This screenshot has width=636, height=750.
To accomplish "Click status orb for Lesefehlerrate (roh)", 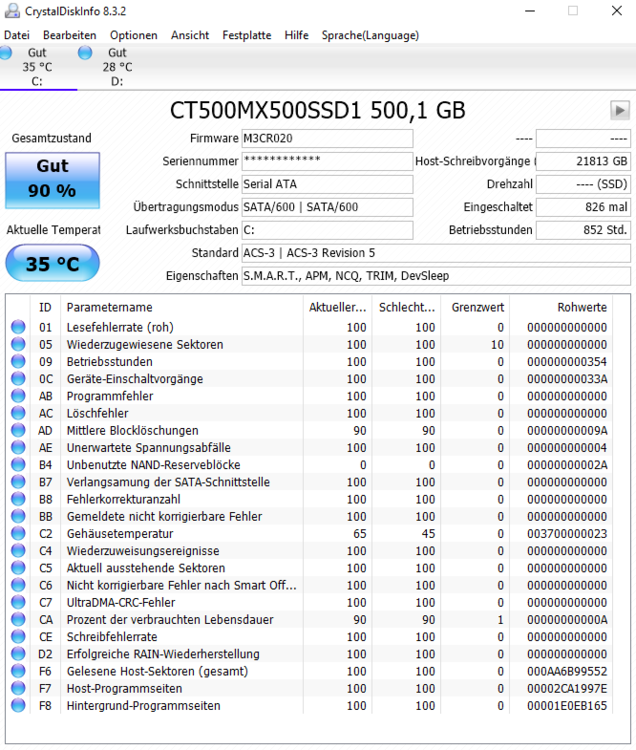I will pos(18,328).
